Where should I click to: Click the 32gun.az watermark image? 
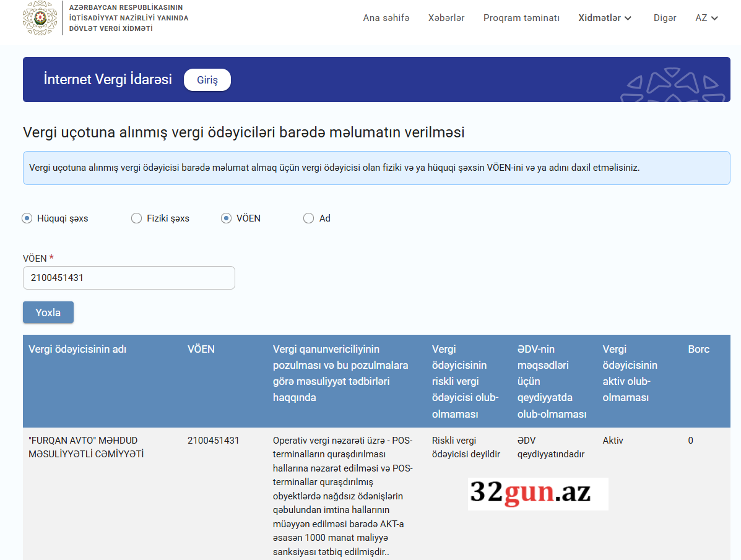537,493
